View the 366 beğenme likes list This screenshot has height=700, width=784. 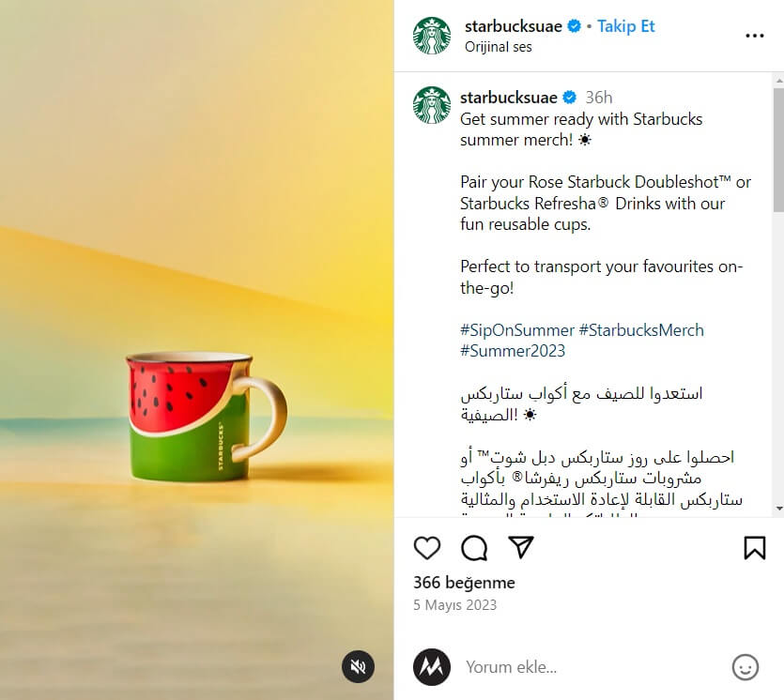[464, 583]
